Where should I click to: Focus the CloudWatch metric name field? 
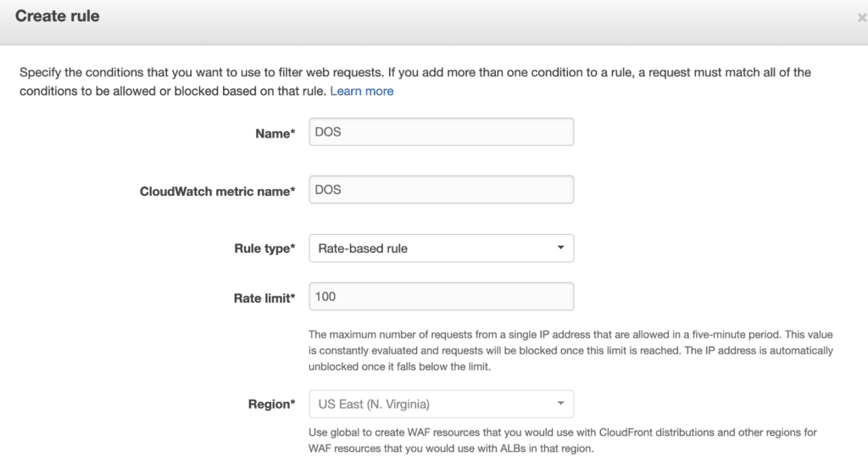click(x=441, y=190)
